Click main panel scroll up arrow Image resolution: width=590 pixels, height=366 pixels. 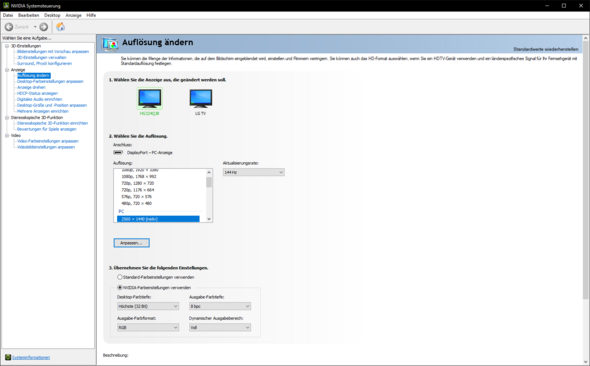[x=586, y=38]
